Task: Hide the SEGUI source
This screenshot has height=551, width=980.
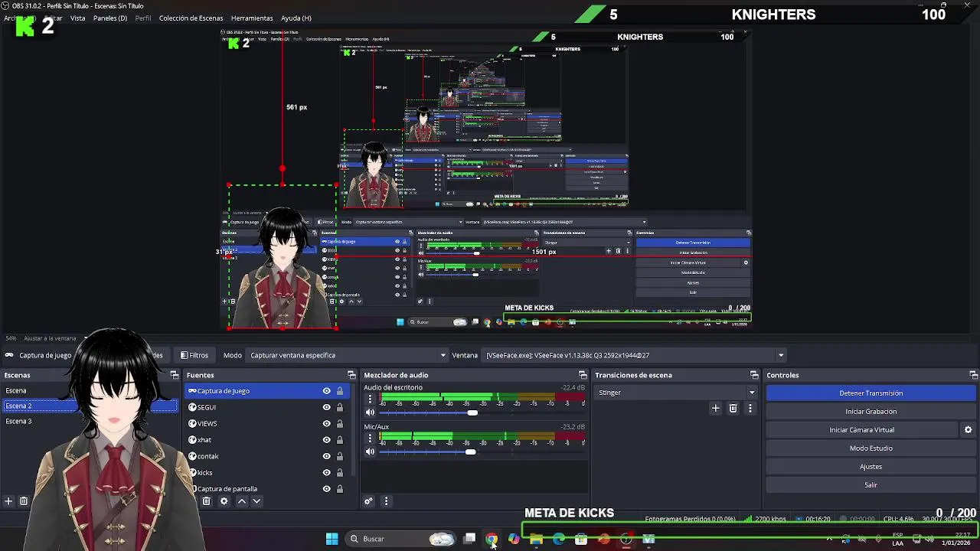Action: click(x=326, y=407)
